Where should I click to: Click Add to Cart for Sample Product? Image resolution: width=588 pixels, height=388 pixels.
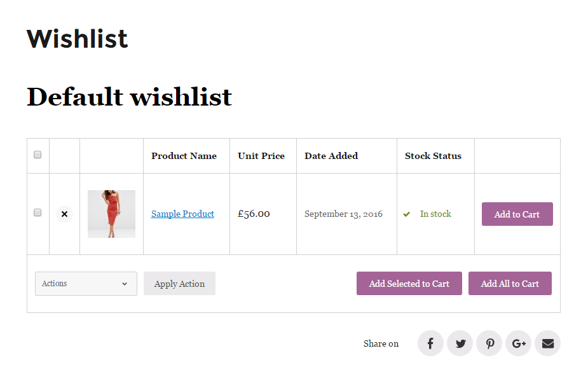tap(517, 214)
